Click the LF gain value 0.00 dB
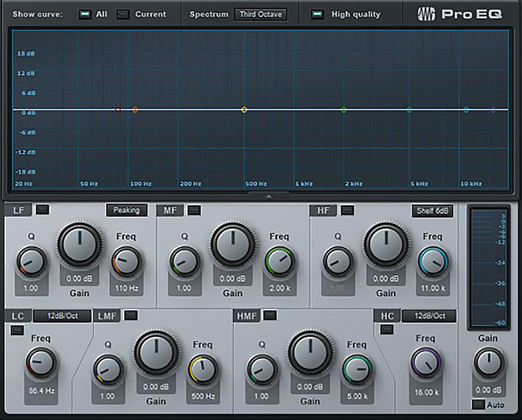Image resolution: width=522 pixels, height=420 pixels. (79, 279)
